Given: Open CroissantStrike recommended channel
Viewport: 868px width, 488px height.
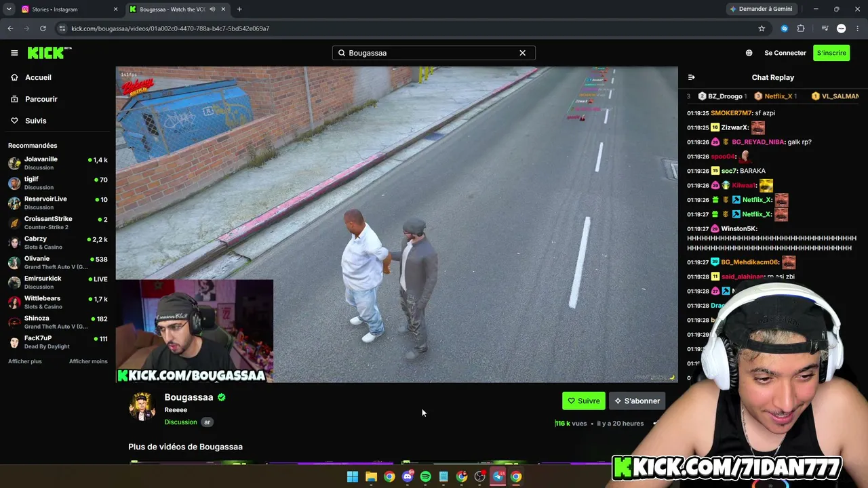Looking at the screenshot, I should pos(58,223).
